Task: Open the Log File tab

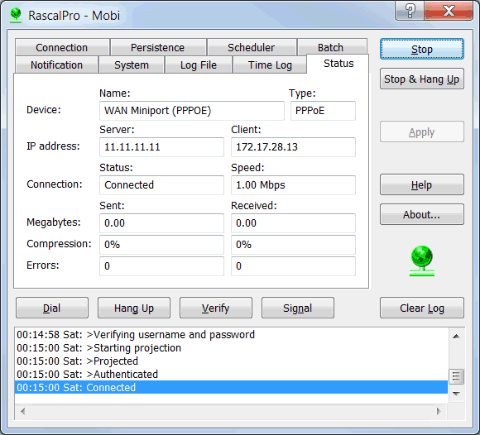Action: [199, 65]
